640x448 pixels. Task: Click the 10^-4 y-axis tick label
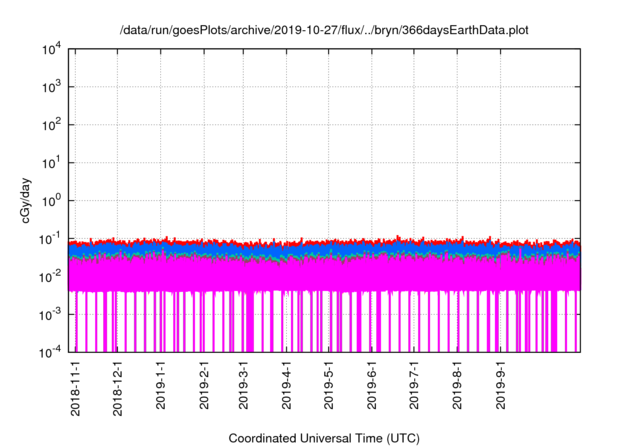[x=51, y=352]
